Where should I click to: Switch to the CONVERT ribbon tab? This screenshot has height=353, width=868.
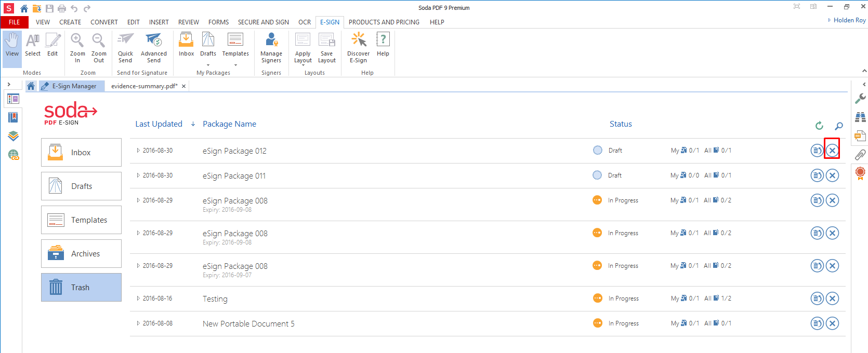point(104,22)
